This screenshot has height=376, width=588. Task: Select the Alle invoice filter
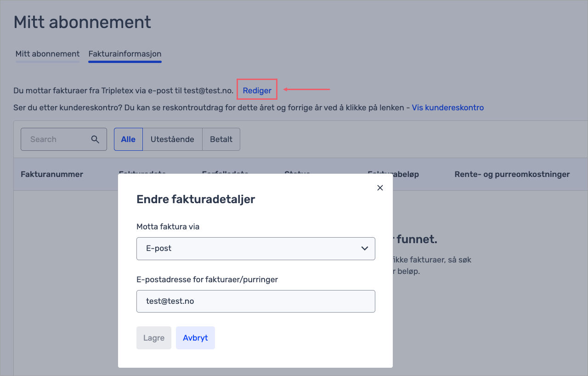click(128, 139)
